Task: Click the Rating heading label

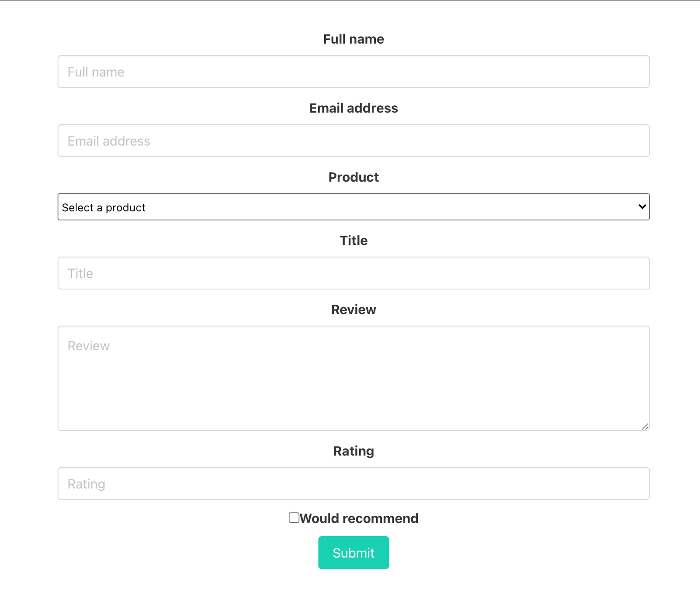Action: pos(353,451)
